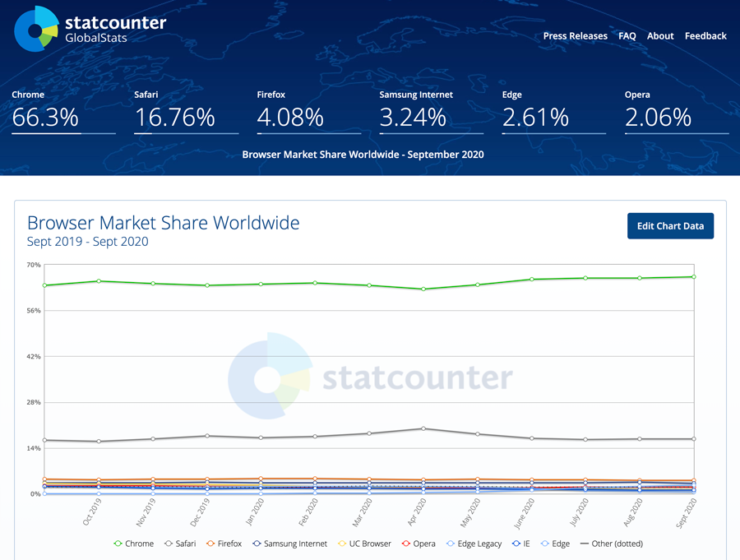Toggle Firefox series in chart legend
Image resolution: width=740 pixels, height=560 pixels.
tap(224, 544)
